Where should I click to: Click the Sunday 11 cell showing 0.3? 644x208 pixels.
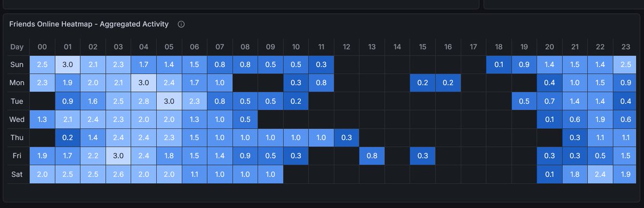(321, 64)
